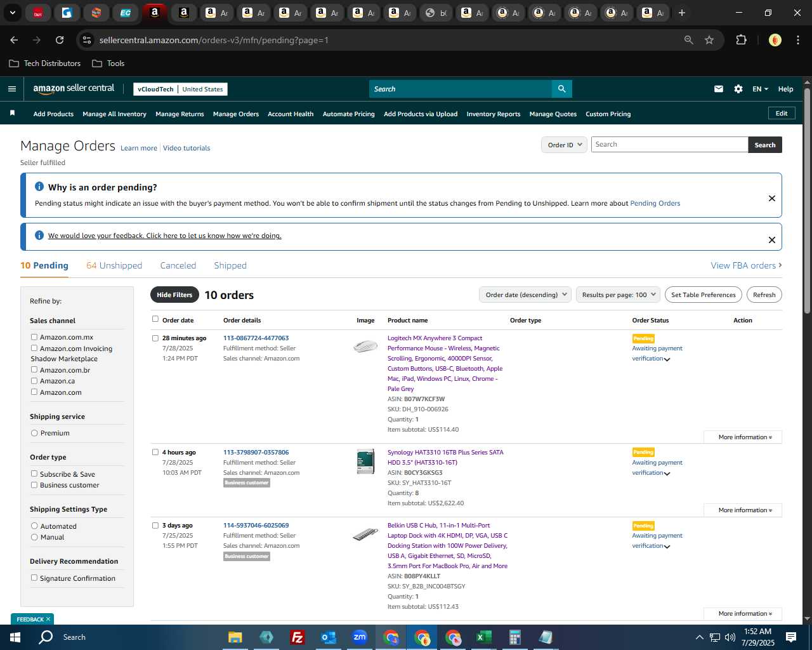Click the Refresh button
This screenshot has width=812, height=650.
pyautogui.click(x=764, y=295)
